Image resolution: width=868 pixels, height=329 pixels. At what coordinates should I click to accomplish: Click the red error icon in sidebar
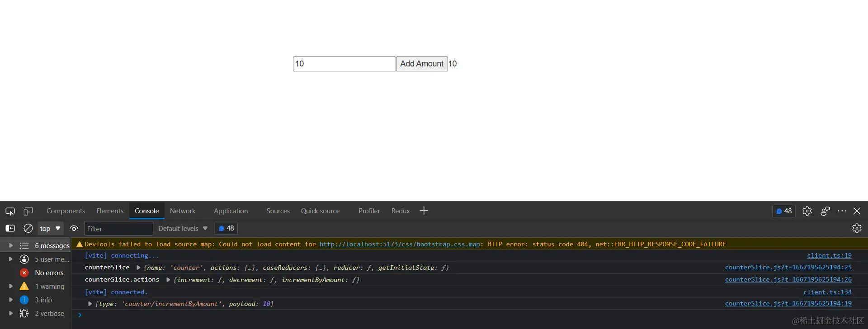tap(24, 273)
